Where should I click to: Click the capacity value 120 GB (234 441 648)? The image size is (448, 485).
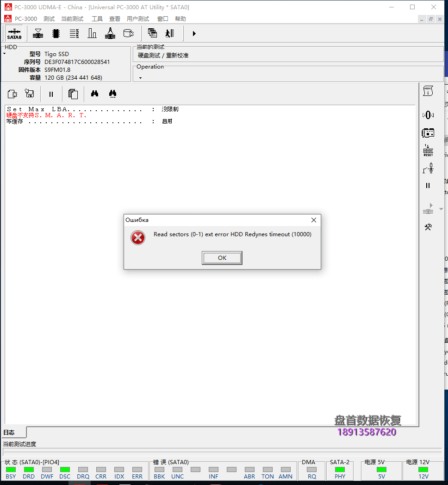point(73,78)
